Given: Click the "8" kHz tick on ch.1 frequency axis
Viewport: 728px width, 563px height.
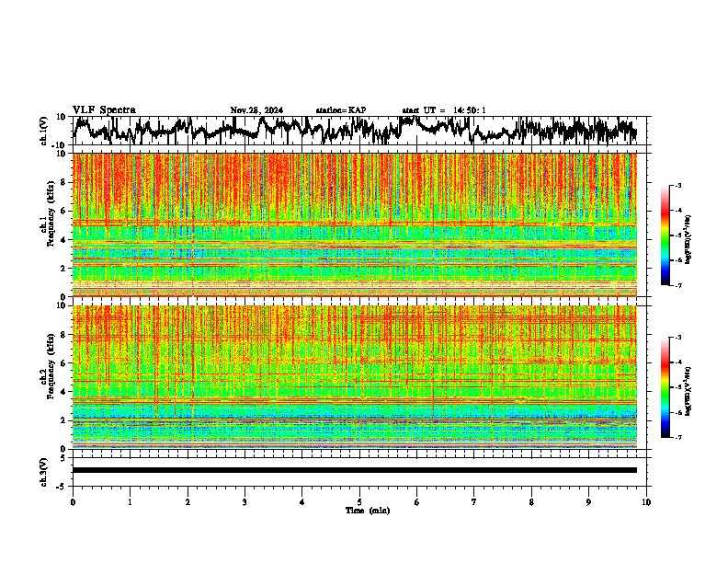Looking at the screenshot, I should [x=64, y=182].
